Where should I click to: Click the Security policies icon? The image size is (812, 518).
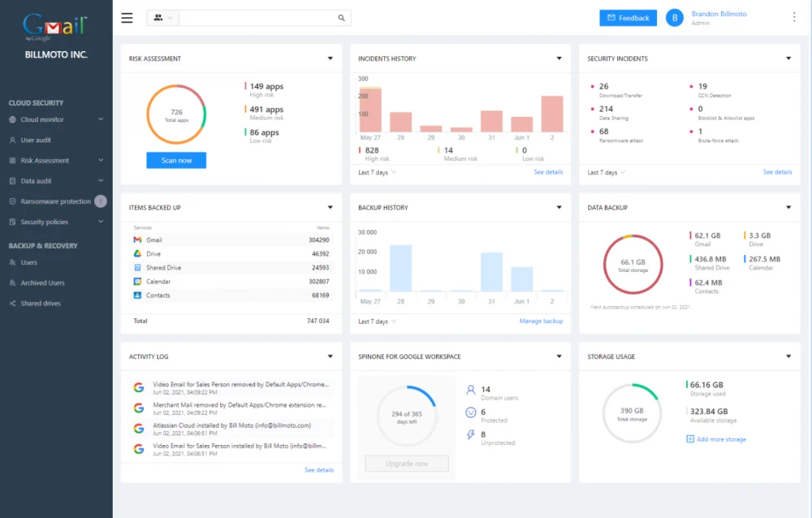pyautogui.click(x=12, y=222)
